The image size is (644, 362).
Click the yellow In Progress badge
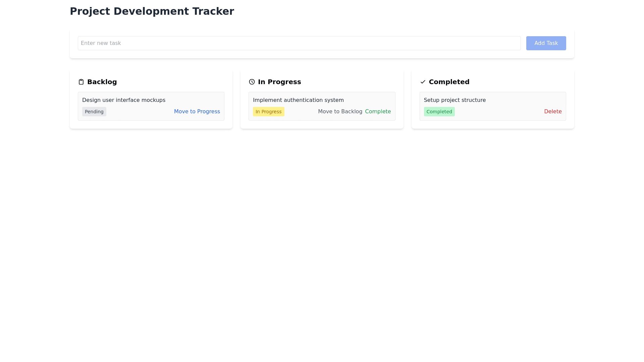[x=268, y=112]
